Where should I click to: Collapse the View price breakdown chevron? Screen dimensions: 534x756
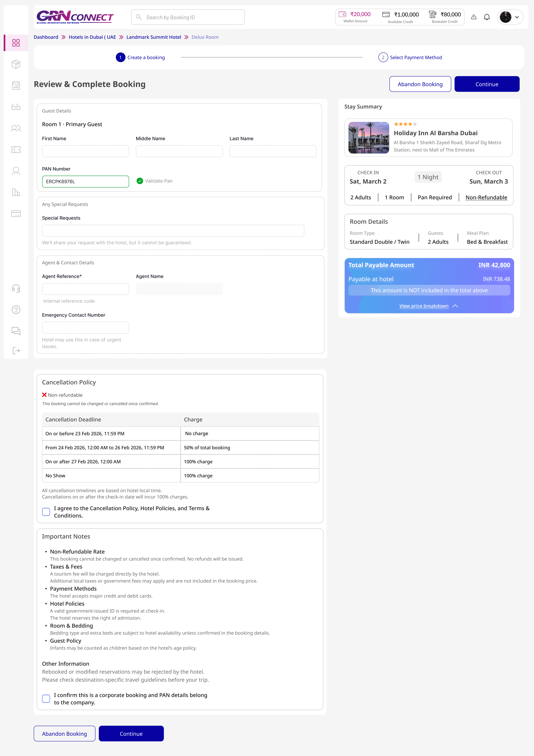pos(455,306)
